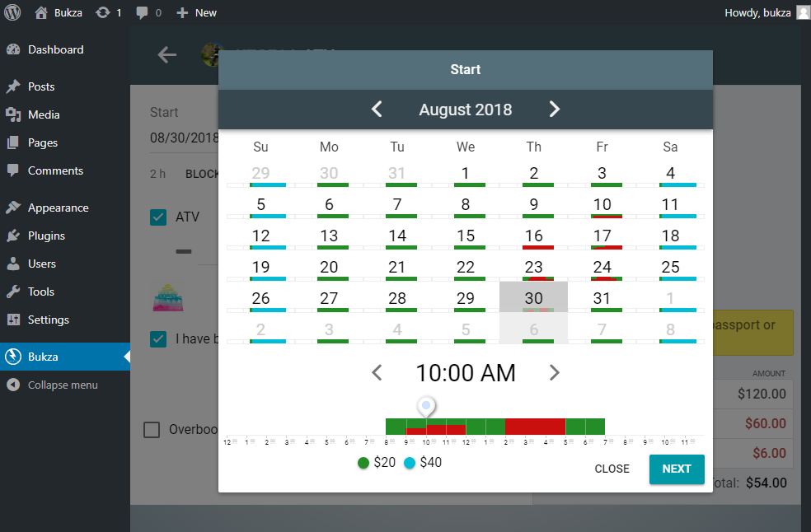
Task: Toggle the ATV checkbox
Action: 158,217
